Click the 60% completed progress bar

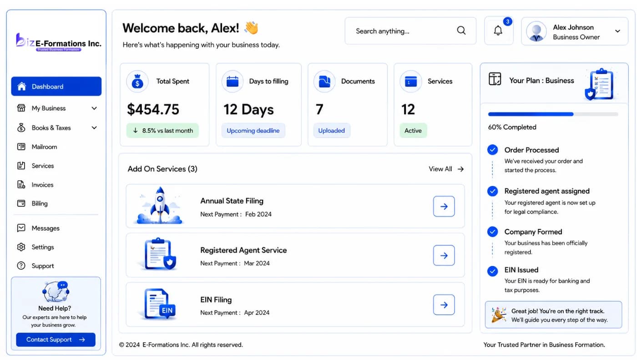(x=553, y=114)
